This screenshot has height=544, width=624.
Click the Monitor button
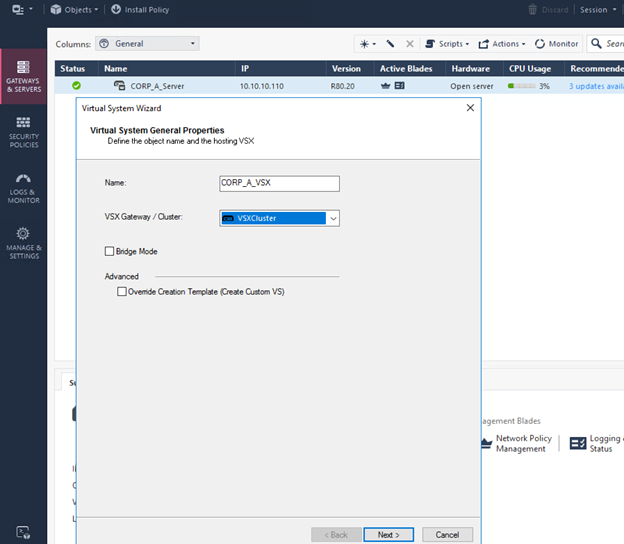556,44
